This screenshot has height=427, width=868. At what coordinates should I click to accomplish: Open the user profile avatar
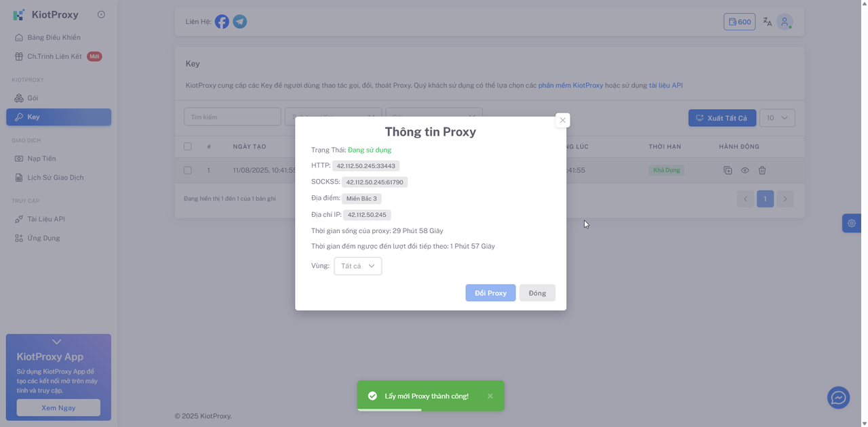coord(785,21)
